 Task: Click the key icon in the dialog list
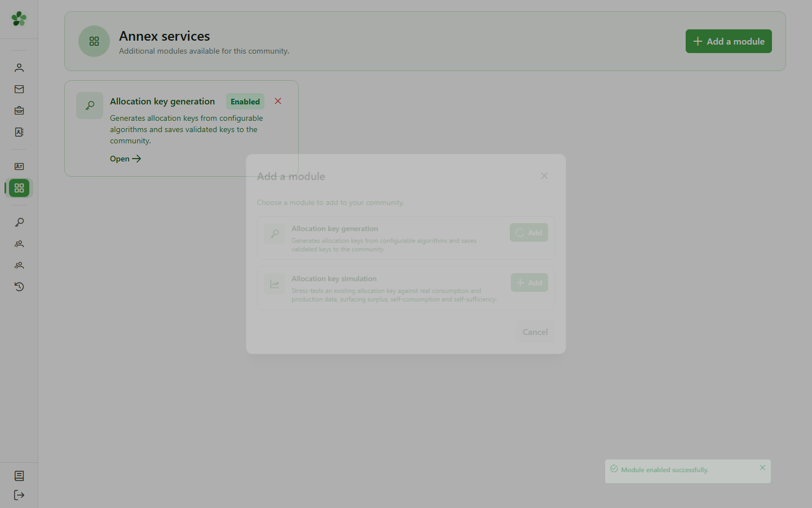[x=275, y=234]
